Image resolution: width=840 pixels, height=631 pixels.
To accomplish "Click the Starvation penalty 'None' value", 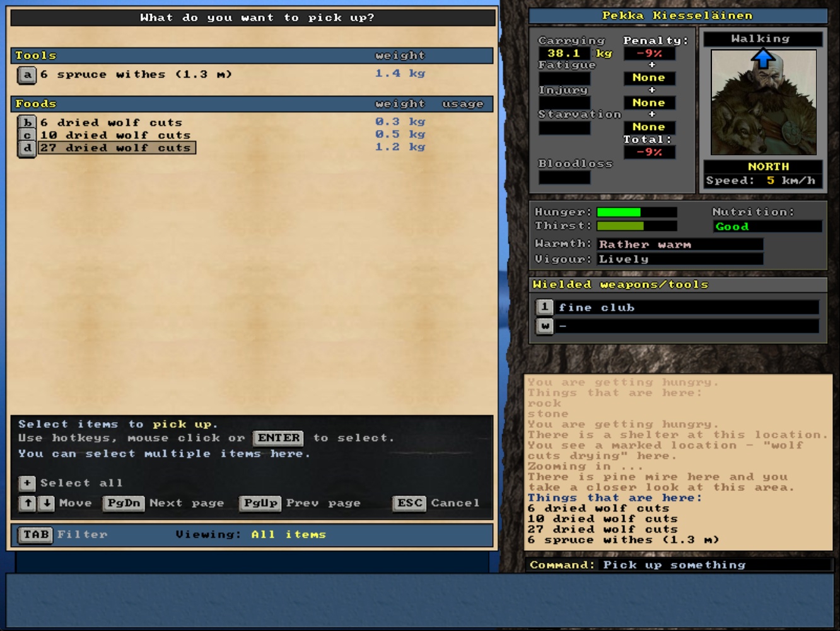I will pos(649,127).
